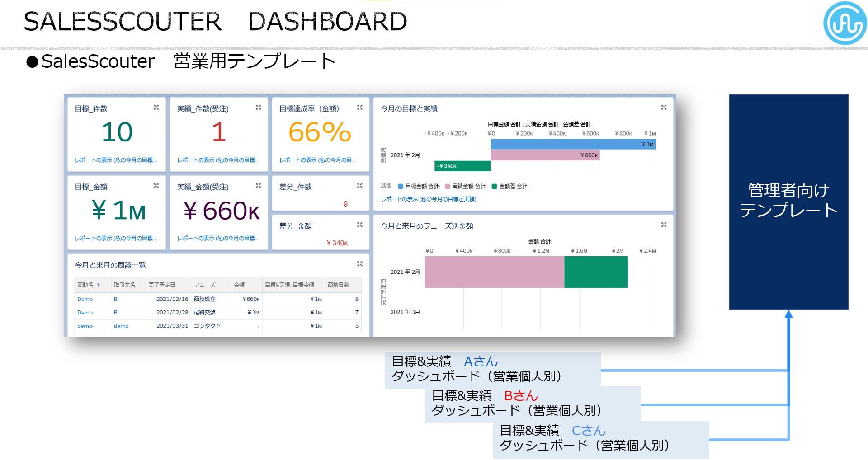Image resolution: width=868 pixels, height=460 pixels.
Task: Click the blue ¥1M target bar
Action: tap(573, 144)
